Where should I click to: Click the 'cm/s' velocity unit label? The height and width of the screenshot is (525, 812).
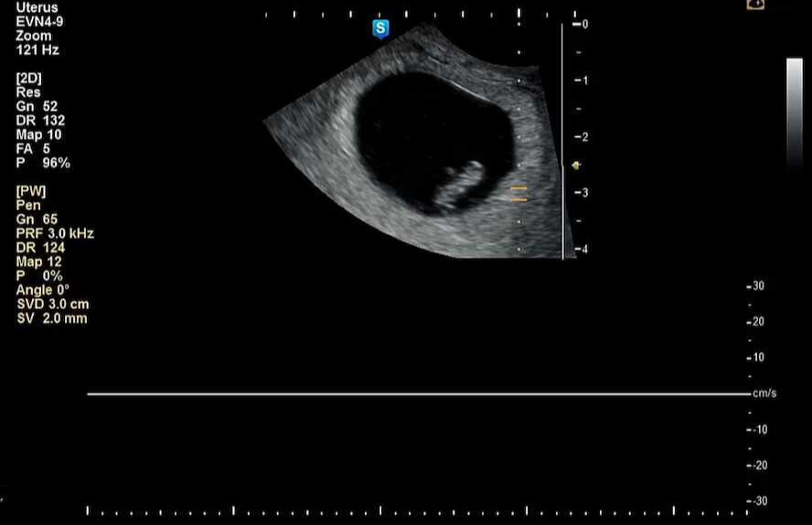click(x=764, y=393)
